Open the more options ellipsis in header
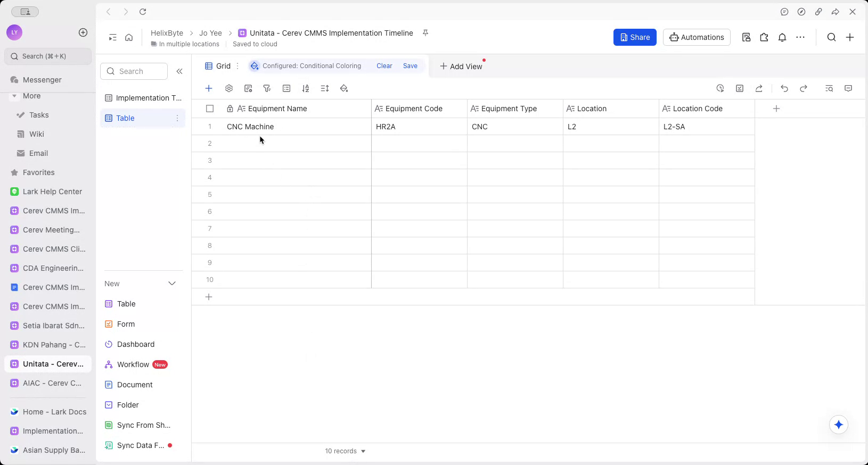868x465 pixels. click(800, 37)
